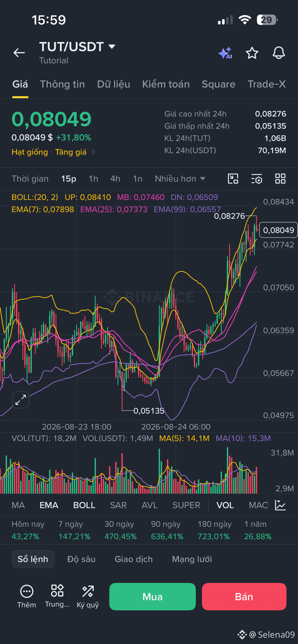Image resolution: width=298 pixels, height=644 pixels.
Task: Tap the 0,08276 high price label on chart
Action: coord(229,216)
